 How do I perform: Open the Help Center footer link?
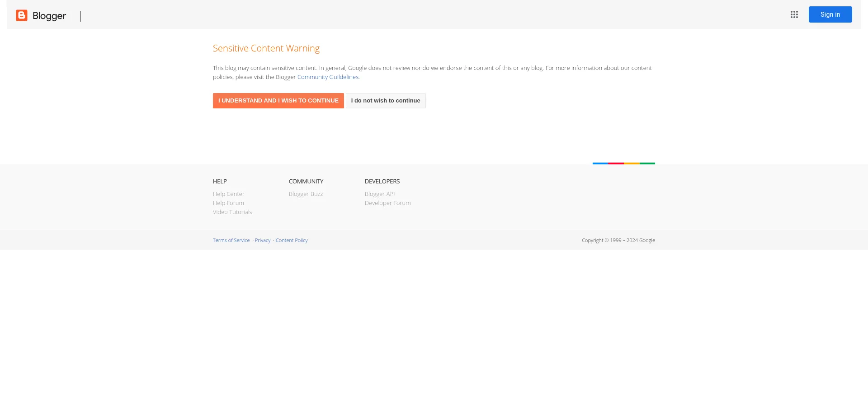pos(228,194)
